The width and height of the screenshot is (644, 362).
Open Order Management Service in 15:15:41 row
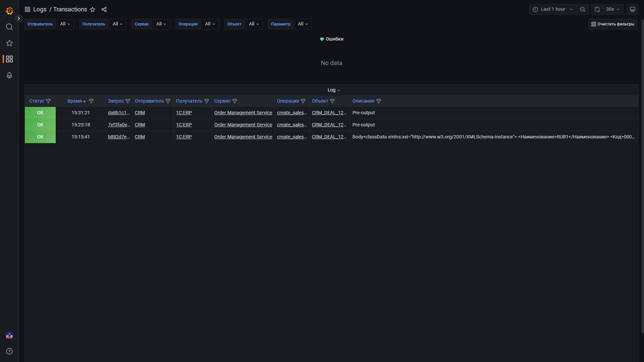click(243, 137)
